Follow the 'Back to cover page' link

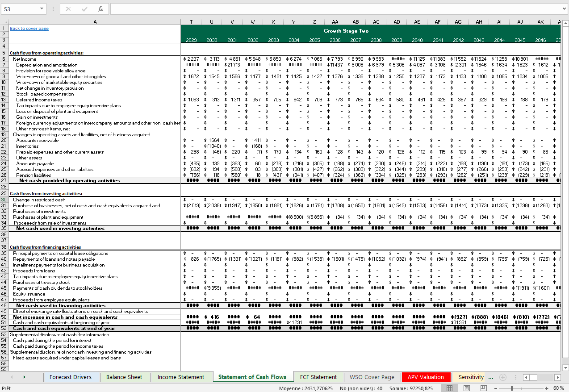[29, 29]
